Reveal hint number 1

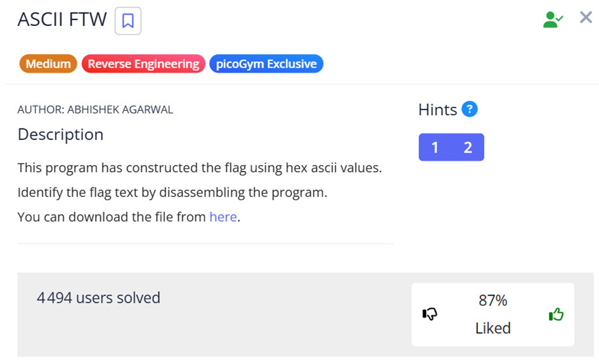tap(435, 147)
